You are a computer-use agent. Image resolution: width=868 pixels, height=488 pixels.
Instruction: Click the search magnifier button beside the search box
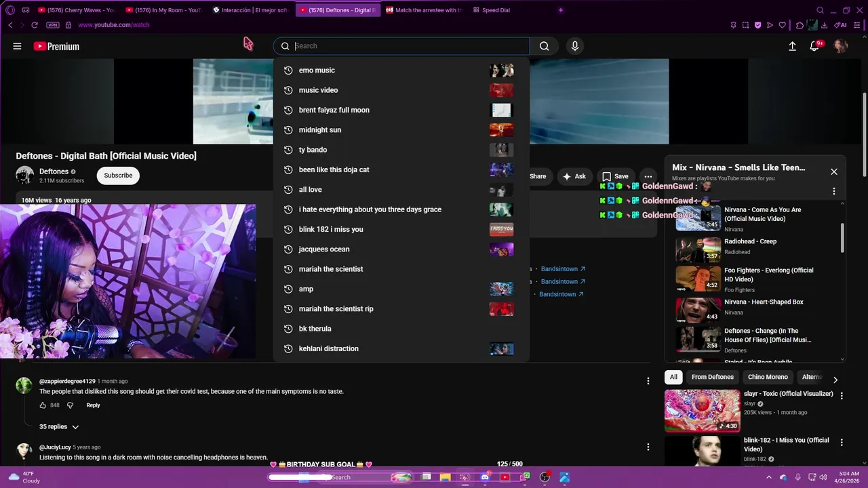tap(544, 46)
